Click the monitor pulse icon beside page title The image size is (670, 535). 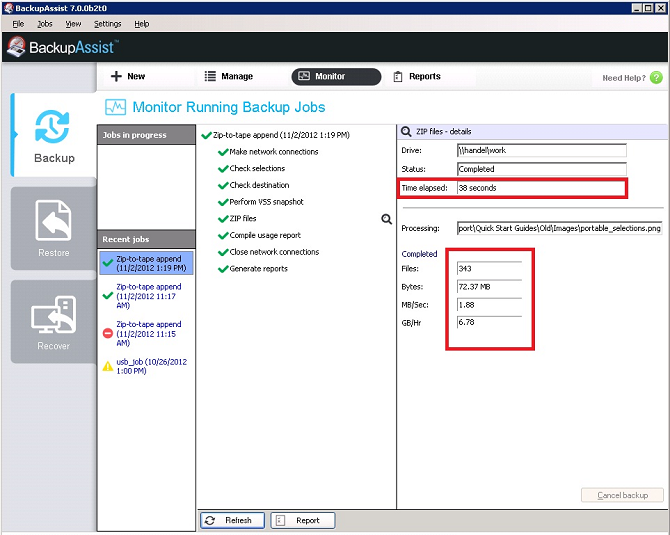tap(115, 107)
